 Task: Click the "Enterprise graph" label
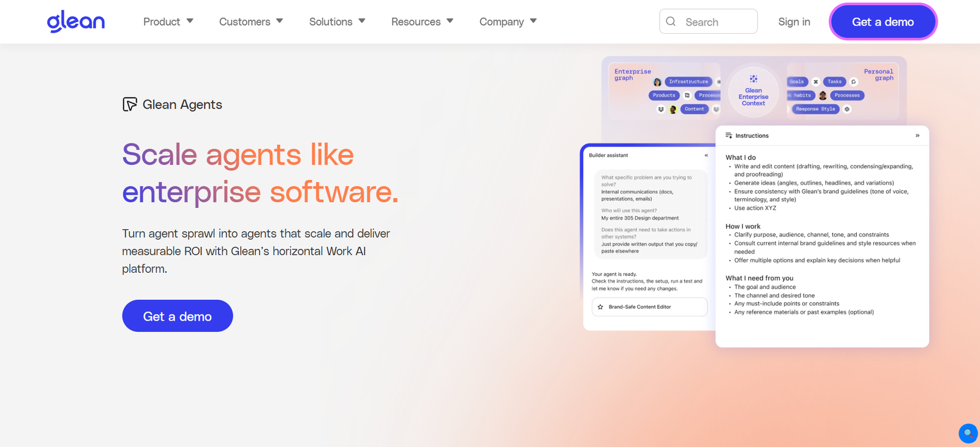click(633, 75)
